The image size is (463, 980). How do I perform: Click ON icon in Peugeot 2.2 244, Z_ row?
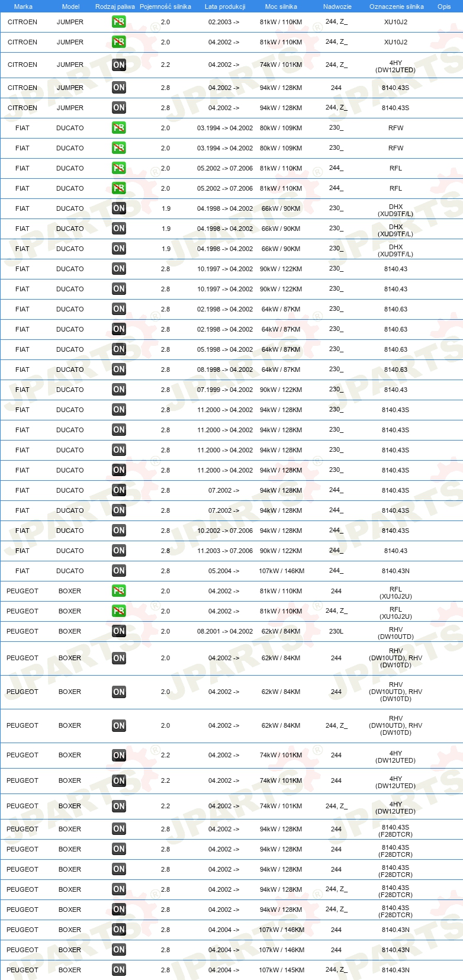coord(119,807)
